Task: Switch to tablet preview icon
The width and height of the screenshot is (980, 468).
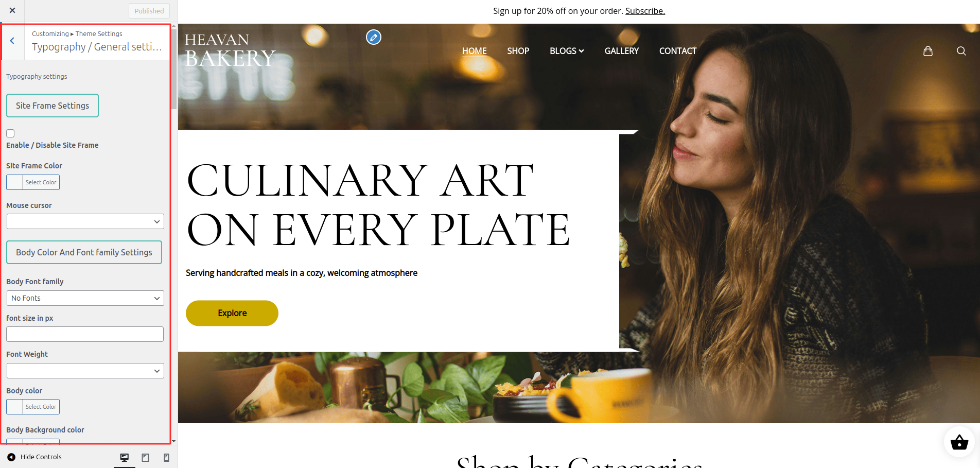Action: 146,457
